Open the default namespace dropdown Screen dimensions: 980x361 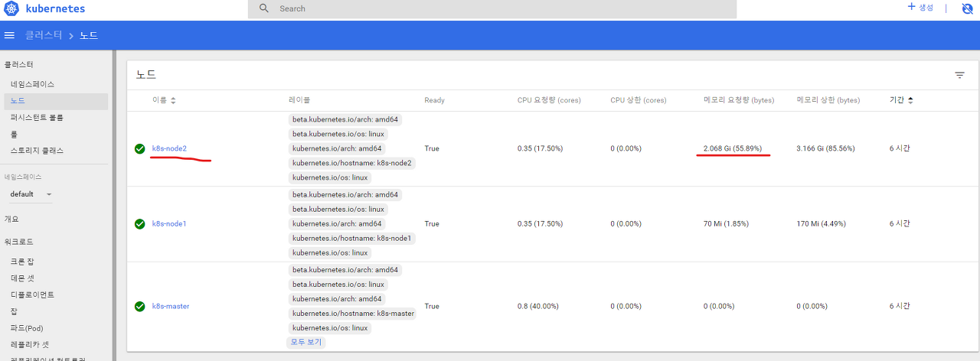point(31,194)
